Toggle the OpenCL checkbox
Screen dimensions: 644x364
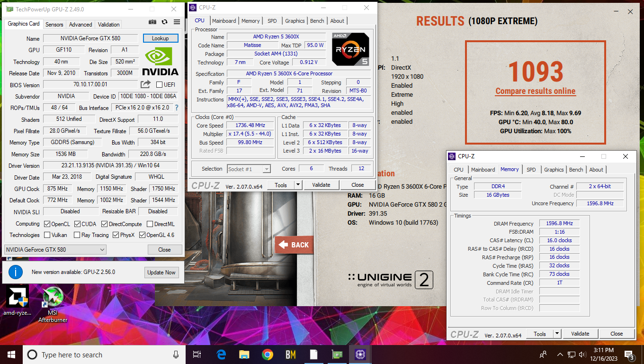click(x=47, y=224)
